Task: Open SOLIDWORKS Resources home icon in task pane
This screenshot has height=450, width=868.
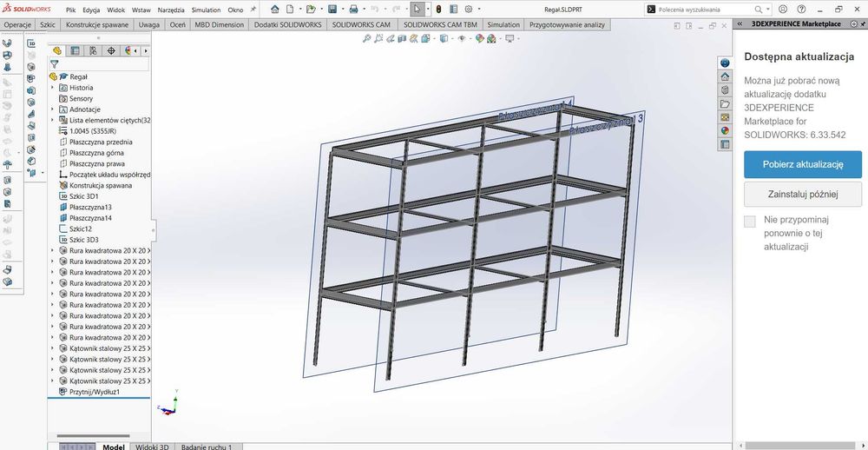Action: [x=725, y=76]
